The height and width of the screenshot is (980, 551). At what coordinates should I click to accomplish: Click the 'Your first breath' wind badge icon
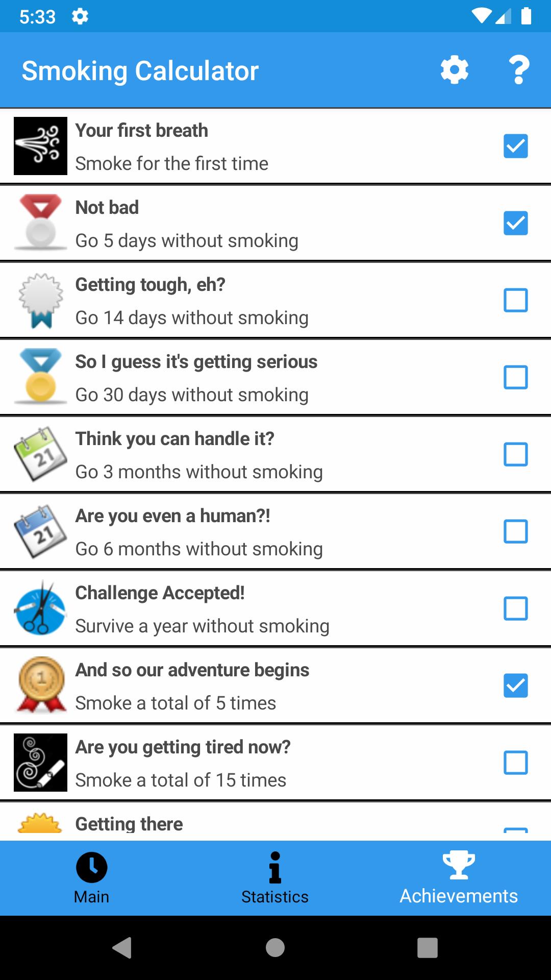40,146
